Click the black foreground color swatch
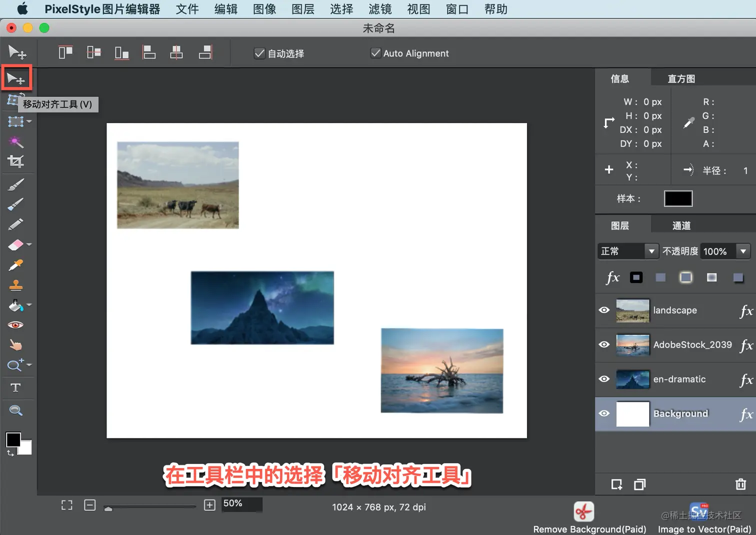The image size is (756, 535). pos(13,439)
